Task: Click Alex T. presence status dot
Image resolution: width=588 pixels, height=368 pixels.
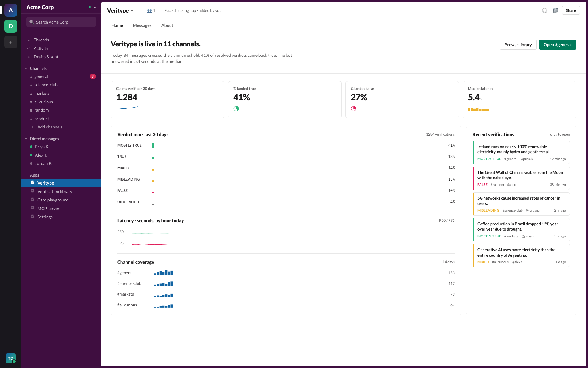Action: point(31,155)
